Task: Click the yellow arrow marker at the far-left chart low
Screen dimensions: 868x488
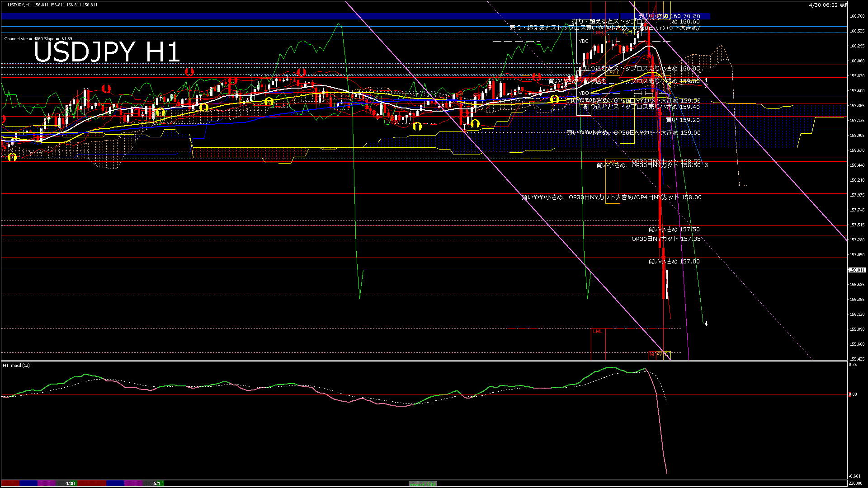Action: point(12,157)
